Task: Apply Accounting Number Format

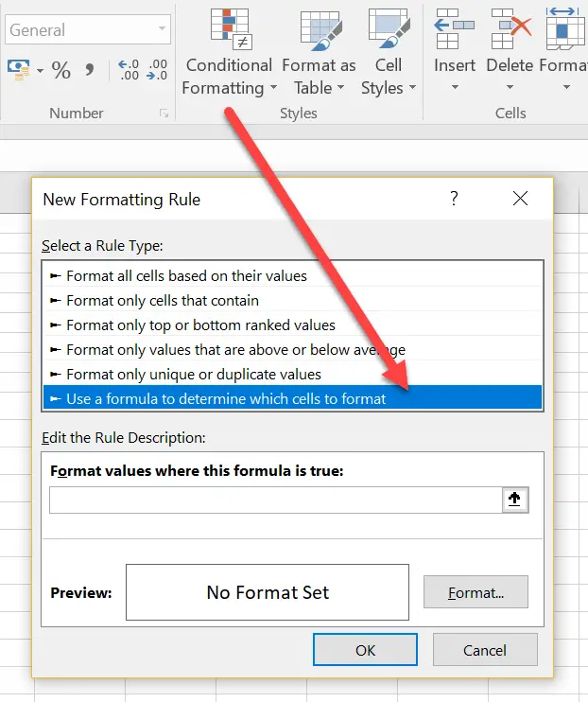Action: [18, 70]
